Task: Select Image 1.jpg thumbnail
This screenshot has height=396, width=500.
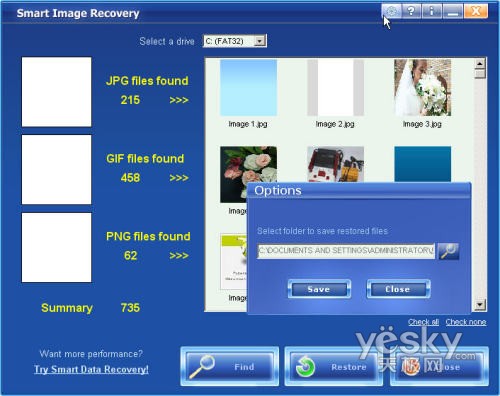Action: click(248, 88)
